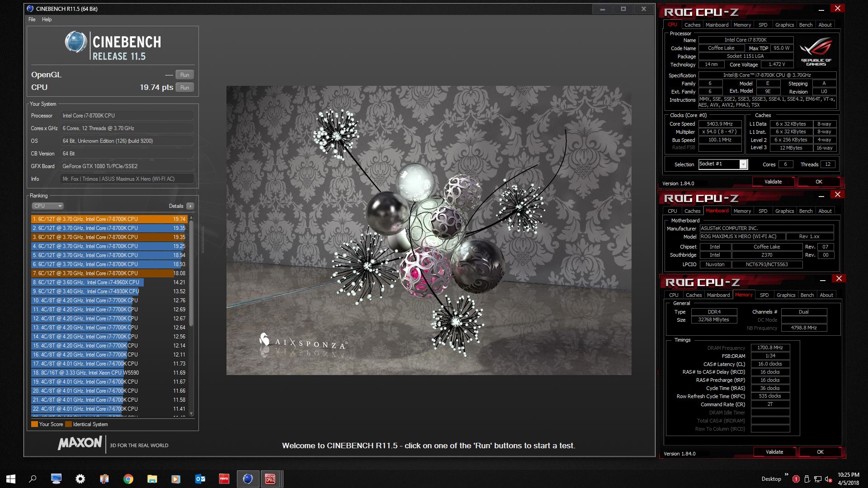Edit the Info text field
This screenshot has width=868, height=488.
tap(127, 179)
